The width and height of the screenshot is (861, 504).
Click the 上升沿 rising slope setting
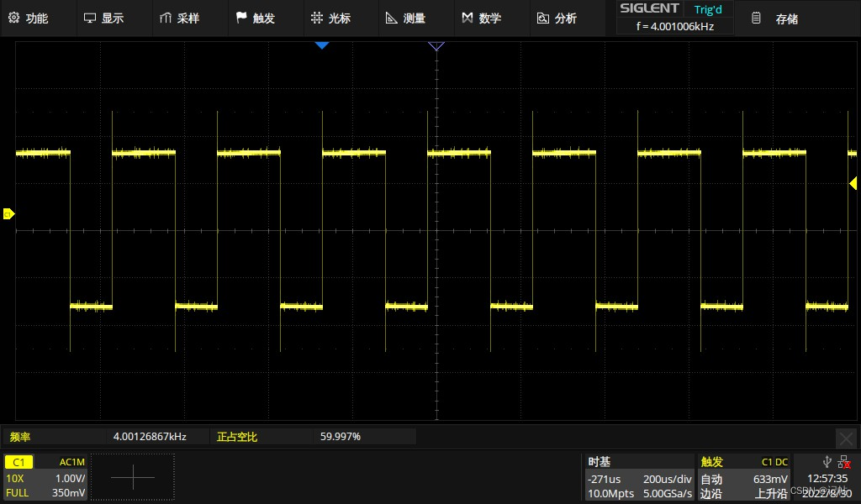click(772, 494)
